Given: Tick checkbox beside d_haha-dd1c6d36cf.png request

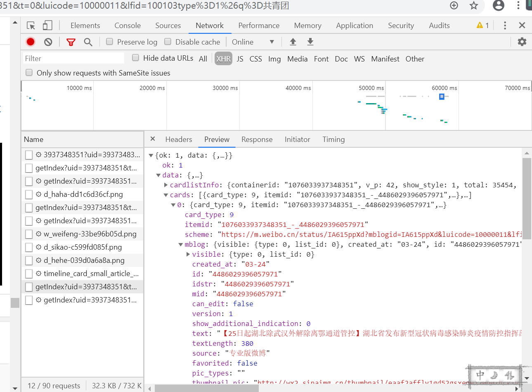Looking at the screenshot, I should [29, 194].
